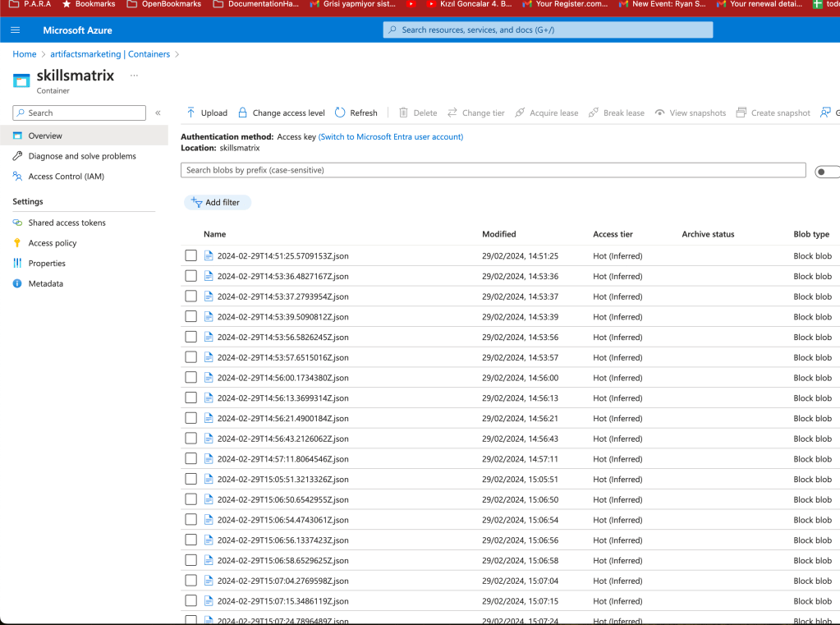Click the Azure global search bar
840x625 pixels.
[x=548, y=30]
